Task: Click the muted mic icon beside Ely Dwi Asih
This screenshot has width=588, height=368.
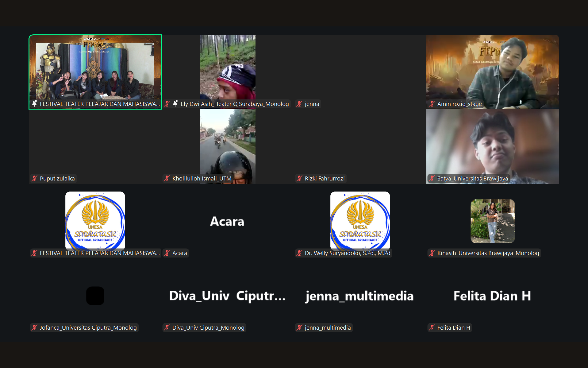Action: [x=167, y=104]
